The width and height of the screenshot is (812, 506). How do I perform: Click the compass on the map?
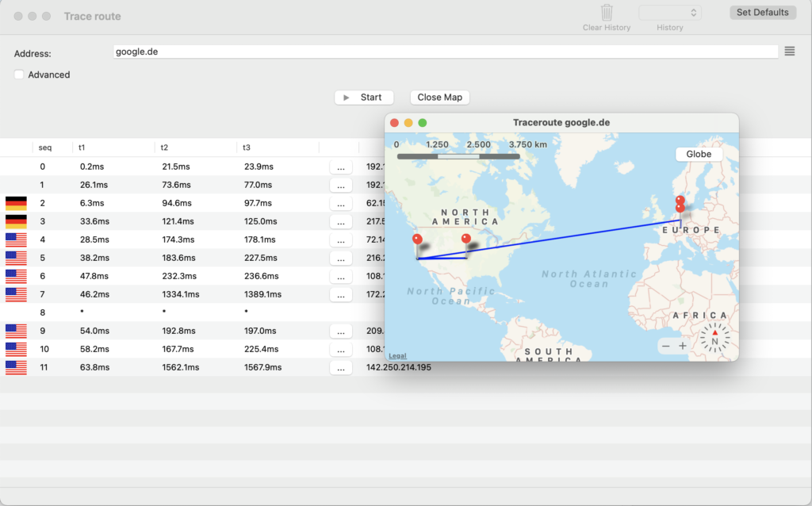(714, 339)
